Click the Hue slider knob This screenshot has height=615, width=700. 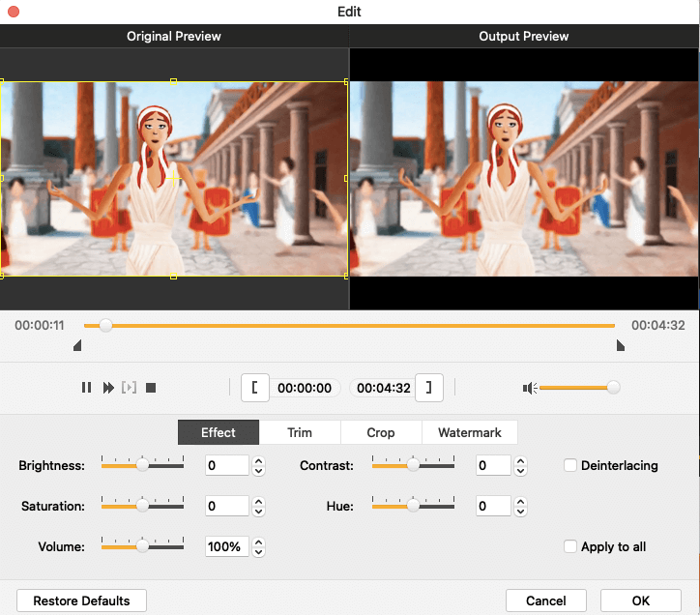[414, 506]
